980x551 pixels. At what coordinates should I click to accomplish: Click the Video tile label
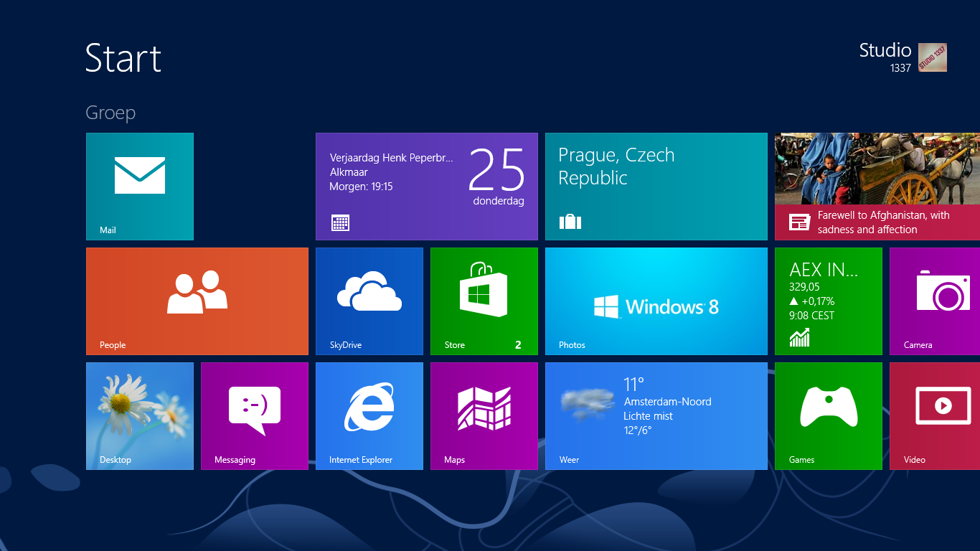click(914, 460)
